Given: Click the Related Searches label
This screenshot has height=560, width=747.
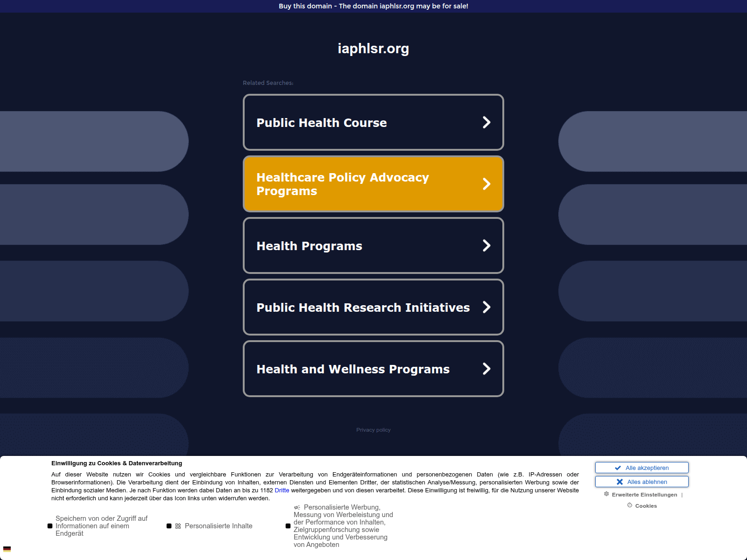Looking at the screenshot, I should [x=268, y=83].
